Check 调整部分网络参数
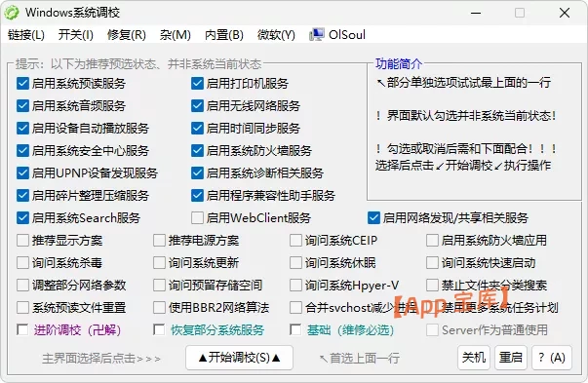The width and height of the screenshot is (588, 383). click(22, 286)
